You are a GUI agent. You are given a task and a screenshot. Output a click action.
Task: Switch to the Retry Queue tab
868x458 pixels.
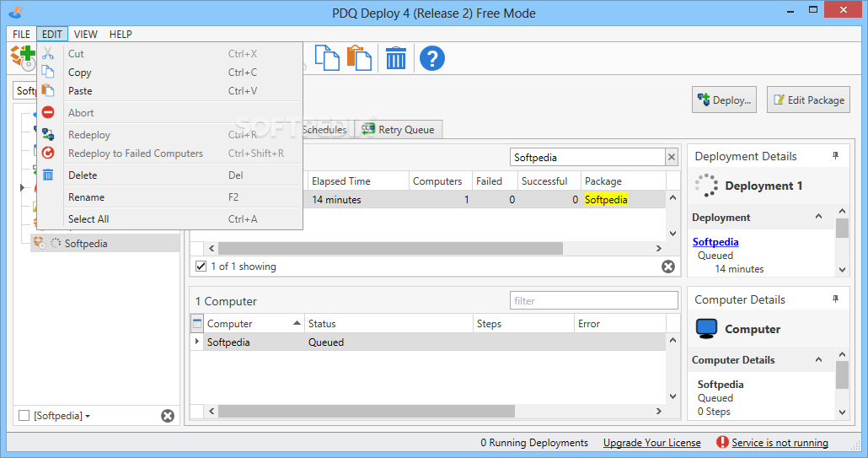tap(398, 130)
